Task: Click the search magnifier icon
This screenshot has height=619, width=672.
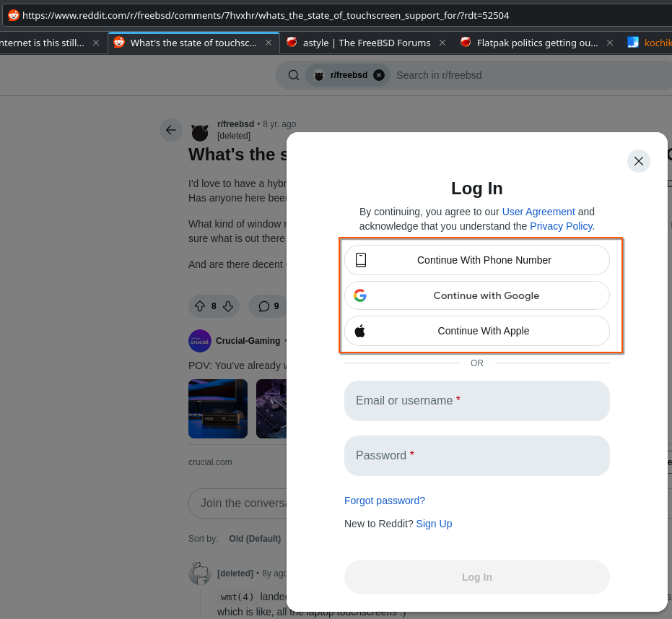Action: coord(294,75)
